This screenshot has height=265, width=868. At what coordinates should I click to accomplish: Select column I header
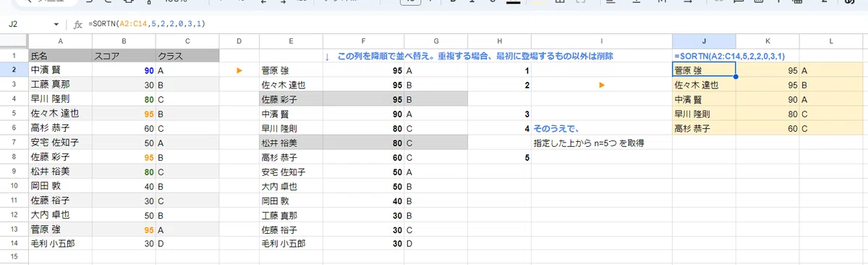tap(601, 41)
